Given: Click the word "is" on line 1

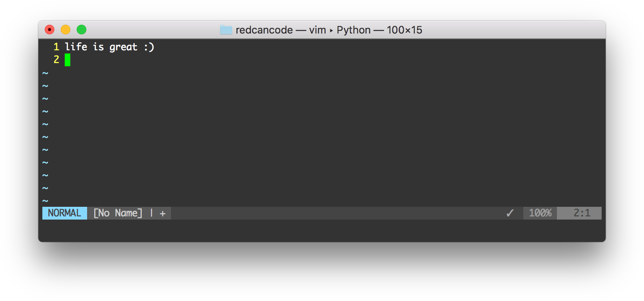Looking at the screenshot, I should pos(98,47).
